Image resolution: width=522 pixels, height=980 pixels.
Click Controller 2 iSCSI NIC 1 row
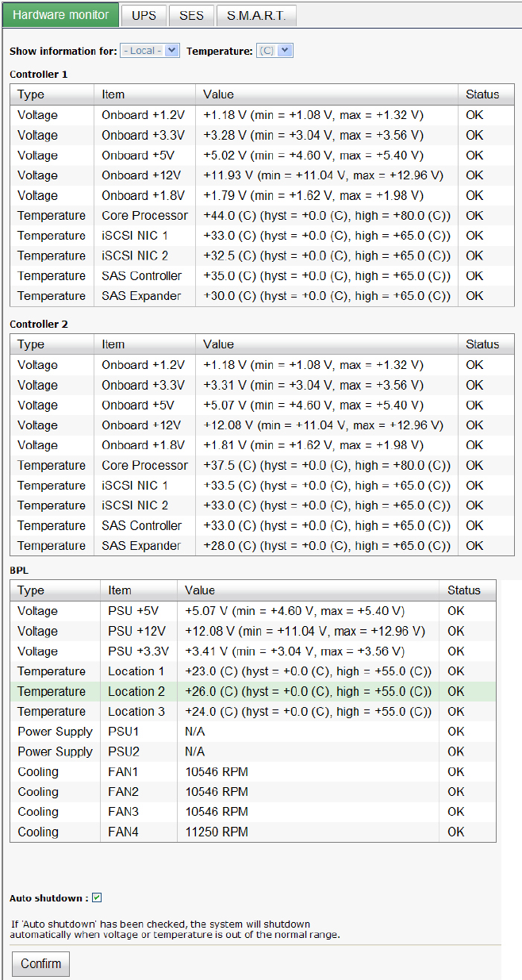[262, 486]
